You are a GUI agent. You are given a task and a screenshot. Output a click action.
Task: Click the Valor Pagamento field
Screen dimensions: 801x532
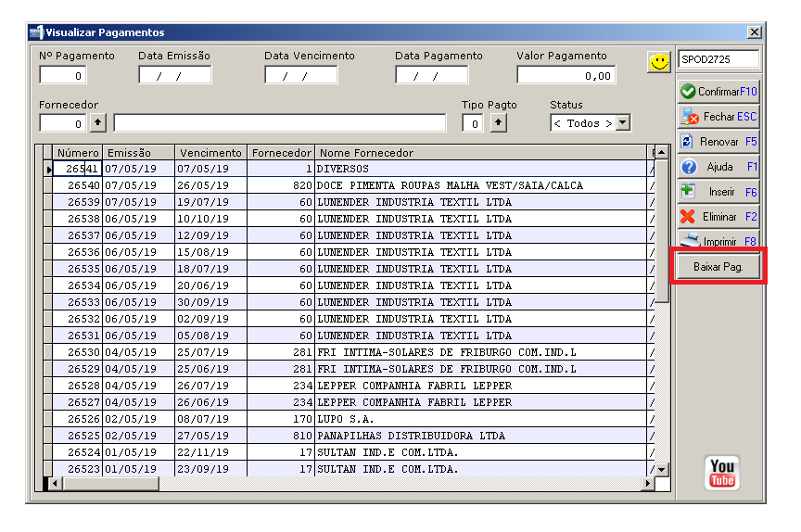point(566,76)
